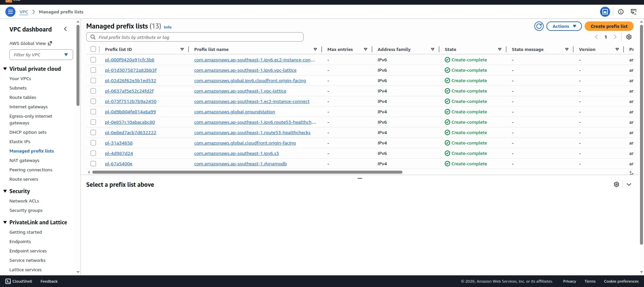Open Elastic IPs in sidebar

point(20,141)
